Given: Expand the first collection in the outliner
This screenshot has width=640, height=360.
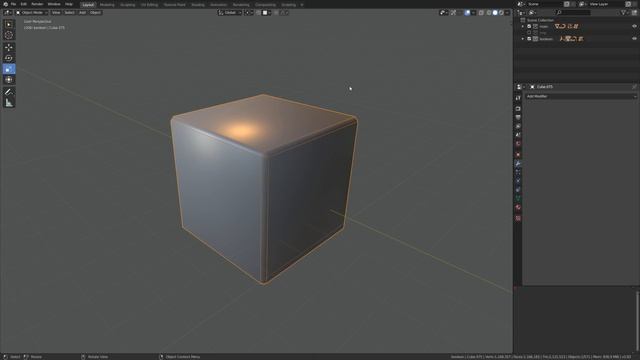Looking at the screenshot, I should (523, 26).
